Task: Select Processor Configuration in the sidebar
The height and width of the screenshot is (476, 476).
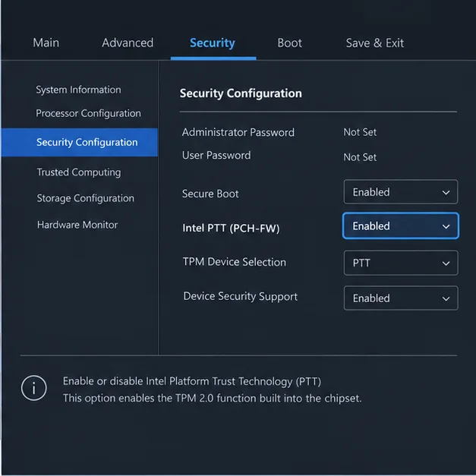Action: pos(88,114)
